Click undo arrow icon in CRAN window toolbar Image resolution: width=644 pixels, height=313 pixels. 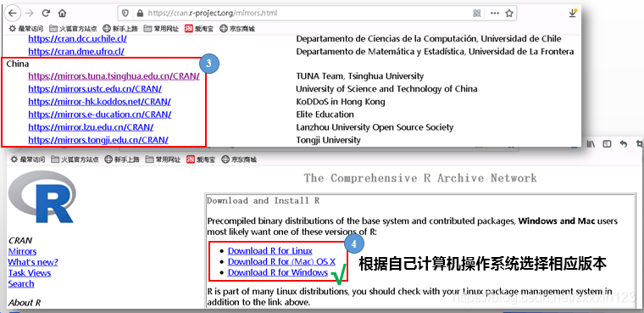[623, 144]
